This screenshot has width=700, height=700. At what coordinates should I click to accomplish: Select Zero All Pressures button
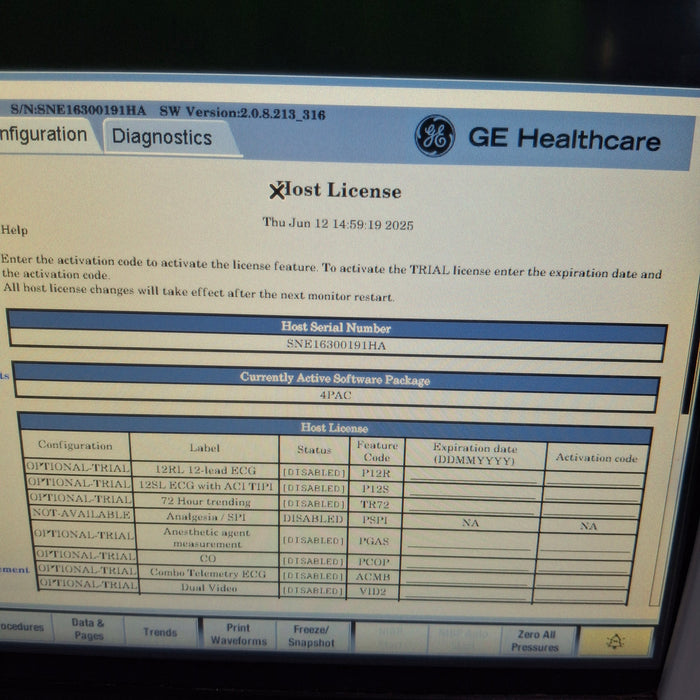click(535, 640)
